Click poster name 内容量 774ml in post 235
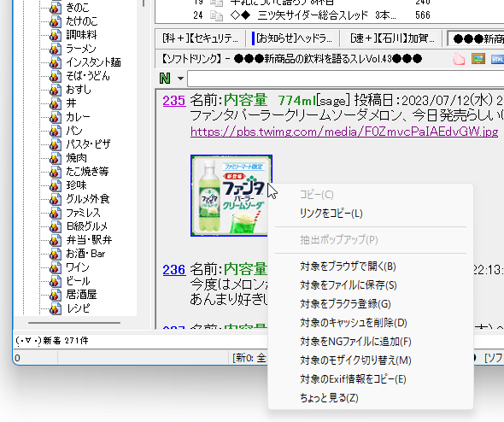The width and height of the screenshot is (504, 422). (x=270, y=100)
